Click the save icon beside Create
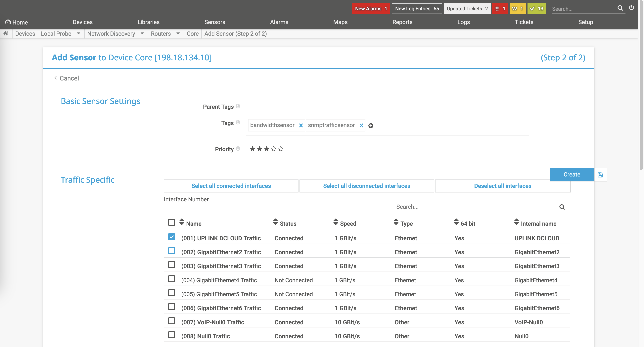The width and height of the screenshot is (644, 347). (600, 175)
